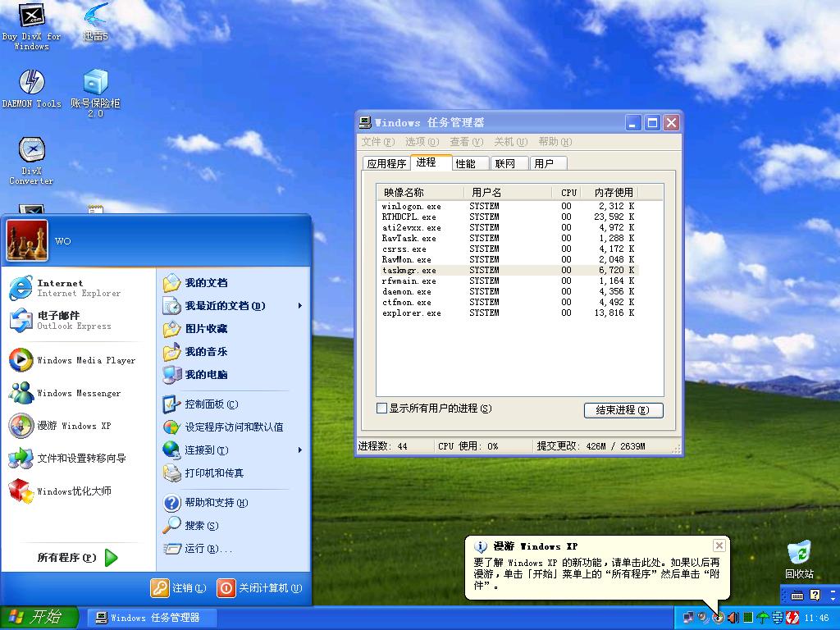Select the 账号保险柜 2.0 desktop icon
Viewport: 840px width, 630px height.
96,92
